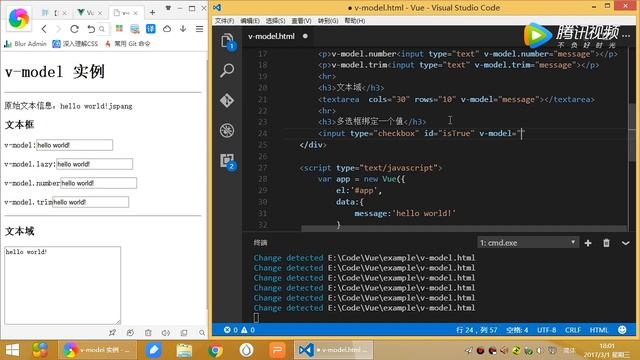Open the 常用 Git 命令 bookmark
640x360 pixels.
point(128,44)
